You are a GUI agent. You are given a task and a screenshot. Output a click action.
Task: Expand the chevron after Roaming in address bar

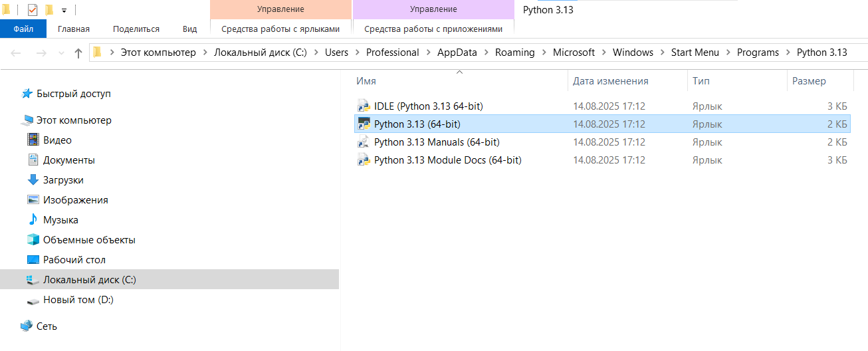(x=544, y=53)
